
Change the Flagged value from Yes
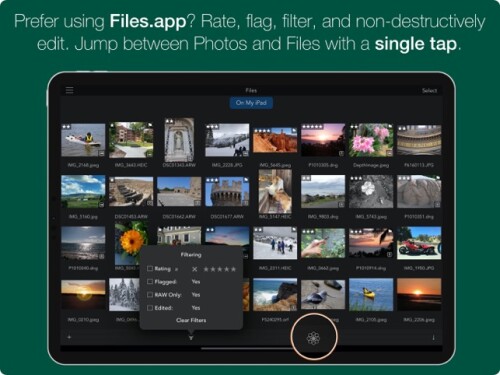coord(196,282)
